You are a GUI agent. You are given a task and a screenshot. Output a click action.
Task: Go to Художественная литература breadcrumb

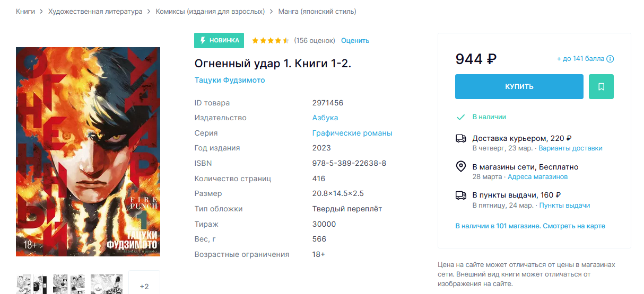95,11
